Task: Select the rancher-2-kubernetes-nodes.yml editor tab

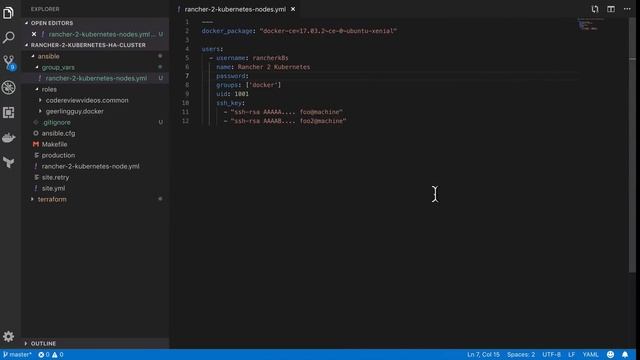Action: coord(235,9)
